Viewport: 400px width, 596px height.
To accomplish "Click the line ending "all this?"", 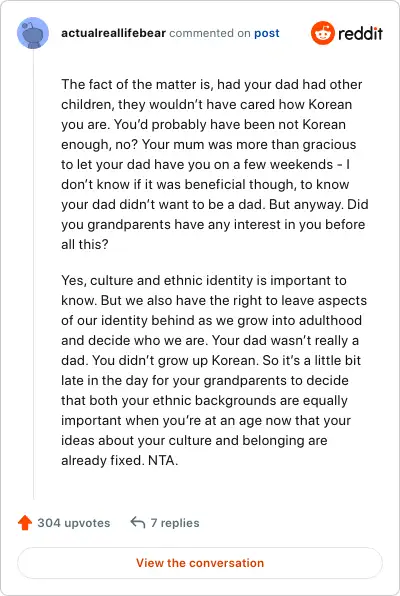I will (x=85, y=244).
